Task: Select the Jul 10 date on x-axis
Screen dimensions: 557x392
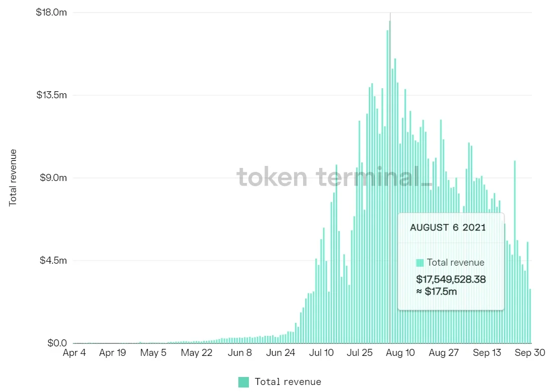Action: (x=322, y=353)
